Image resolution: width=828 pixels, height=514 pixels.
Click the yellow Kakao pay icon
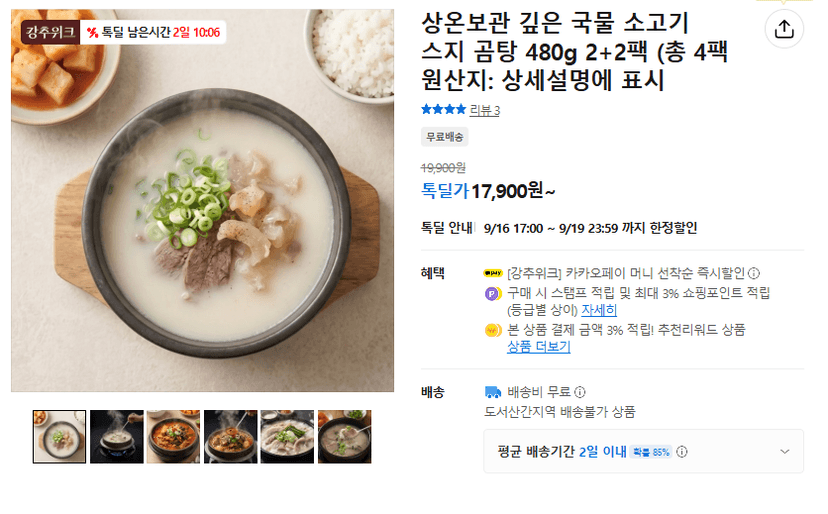(493, 273)
